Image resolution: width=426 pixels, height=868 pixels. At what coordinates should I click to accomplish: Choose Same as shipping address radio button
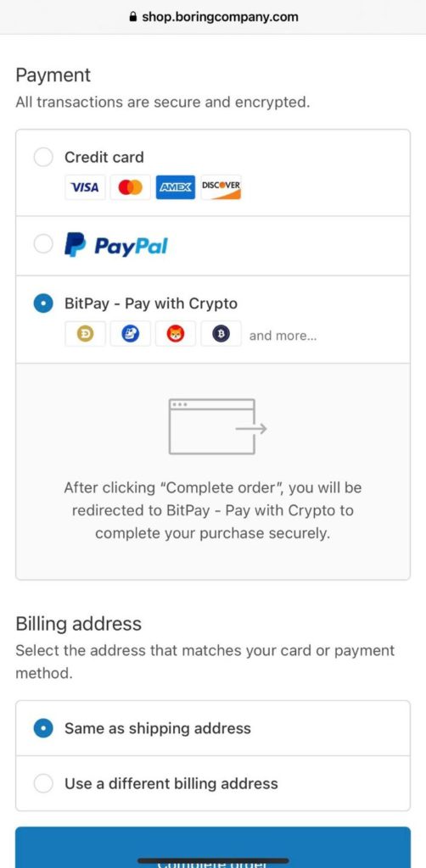43,728
